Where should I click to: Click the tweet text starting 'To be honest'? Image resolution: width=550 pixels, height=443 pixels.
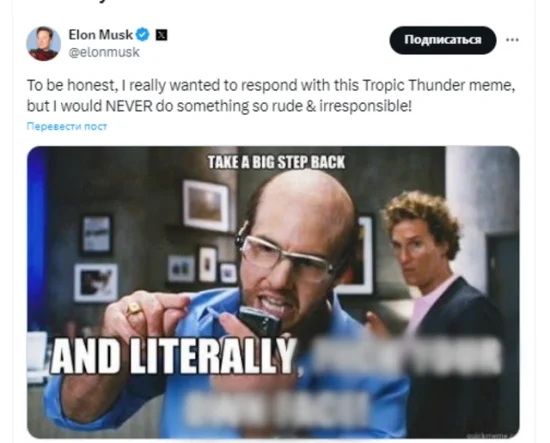click(x=271, y=95)
